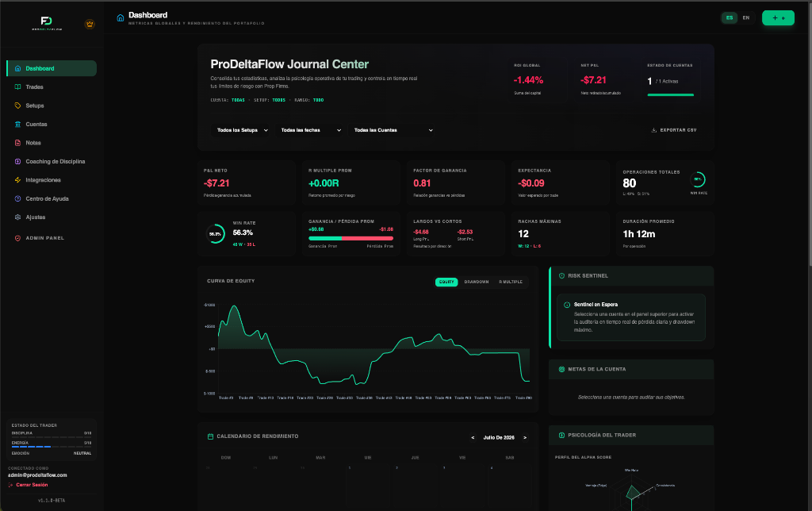Click the Duración Promedio 1h 12m value
The width and height of the screenshot is (812, 511).
[639, 234]
